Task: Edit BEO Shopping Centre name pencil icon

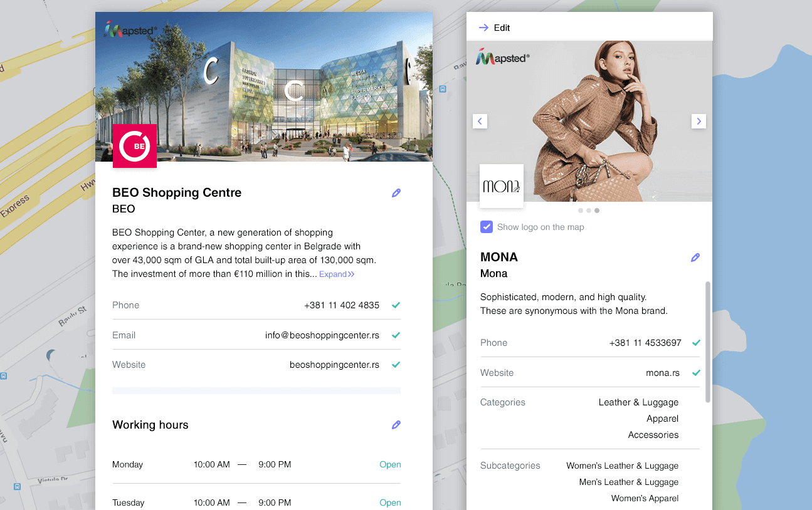Action: click(396, 193)
